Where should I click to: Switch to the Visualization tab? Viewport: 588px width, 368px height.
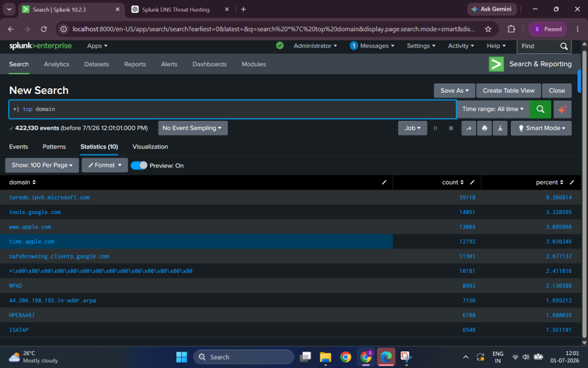coord(150,146)
